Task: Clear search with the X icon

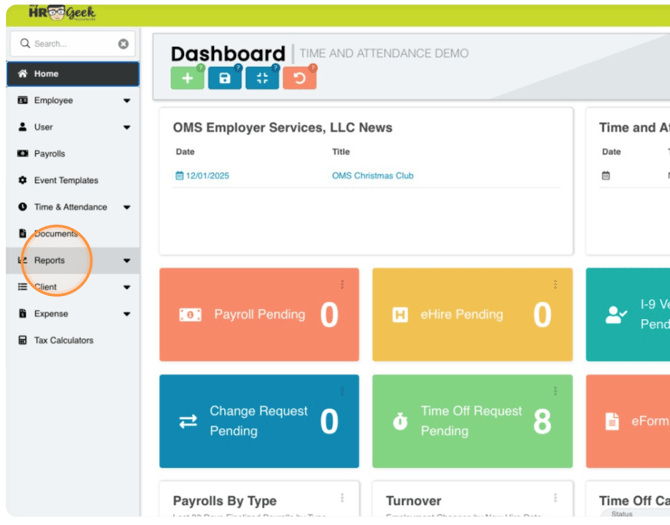Action: point(123,44)
